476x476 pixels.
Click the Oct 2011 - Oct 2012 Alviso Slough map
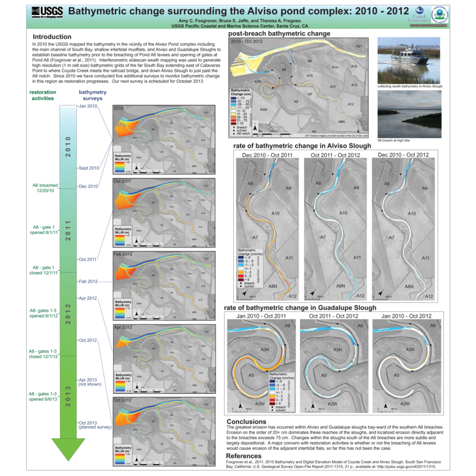point(335,229)
